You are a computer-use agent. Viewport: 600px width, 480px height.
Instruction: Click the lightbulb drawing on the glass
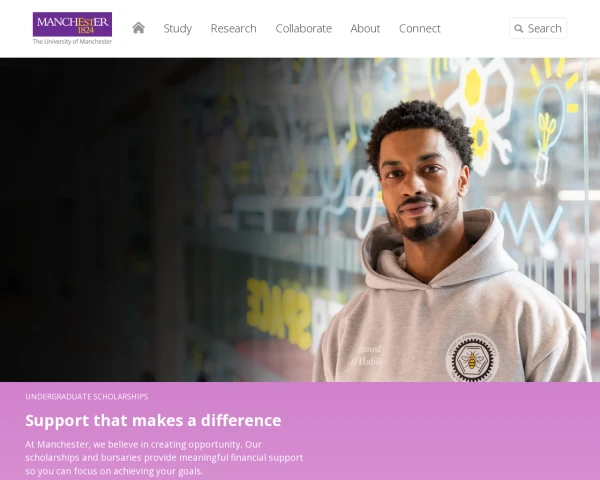tap(550, 122)
